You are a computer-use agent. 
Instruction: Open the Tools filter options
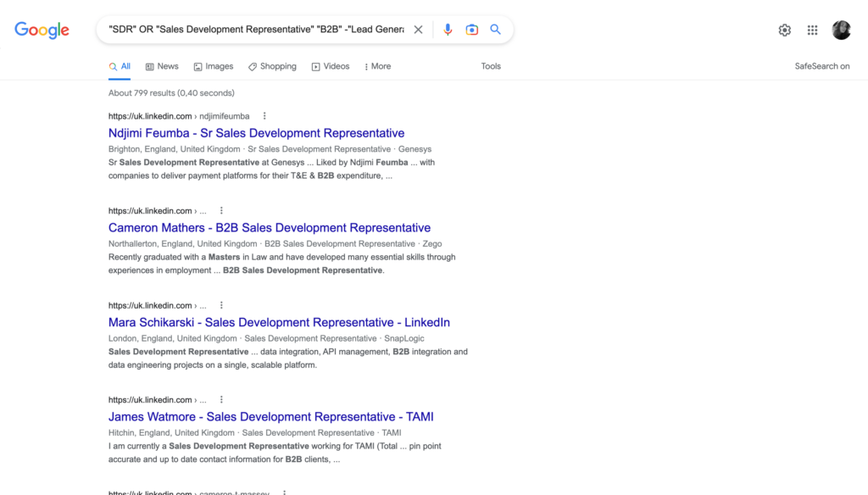coord(491,65)
